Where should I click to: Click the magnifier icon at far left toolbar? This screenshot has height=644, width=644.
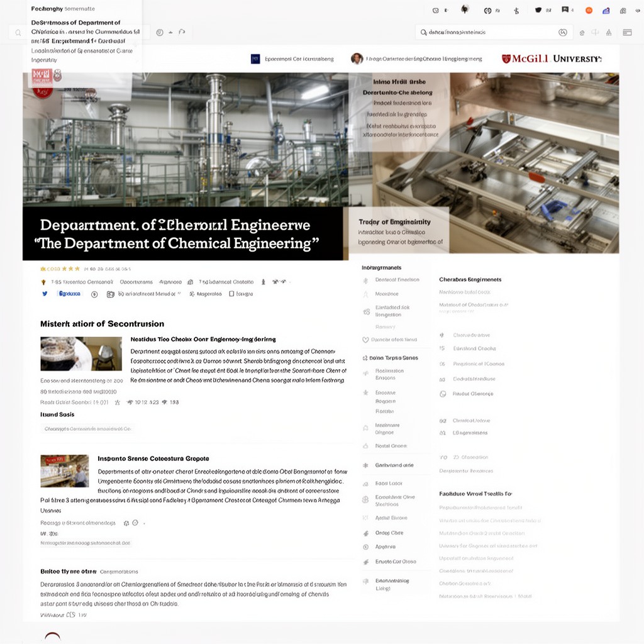coord(18,33)
